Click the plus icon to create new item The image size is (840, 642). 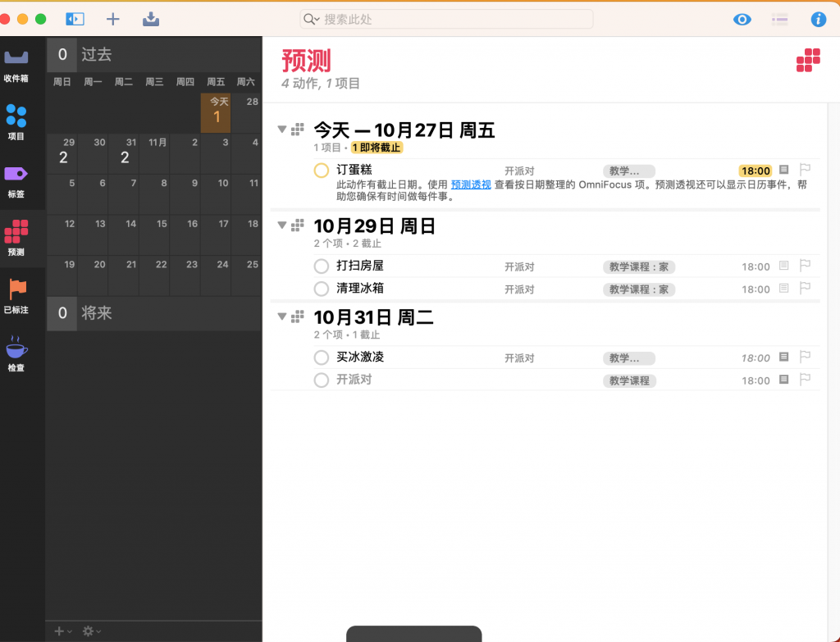(x=112, y=18)
